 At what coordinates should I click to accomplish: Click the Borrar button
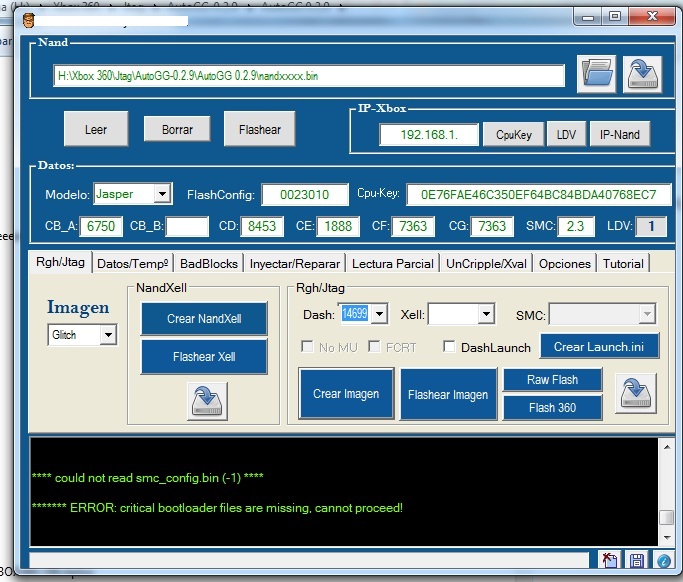point(177,129)
